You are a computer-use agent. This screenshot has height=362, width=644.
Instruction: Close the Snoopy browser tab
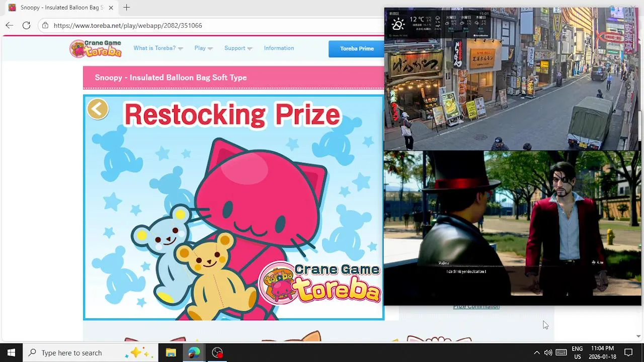click(111, 8)
